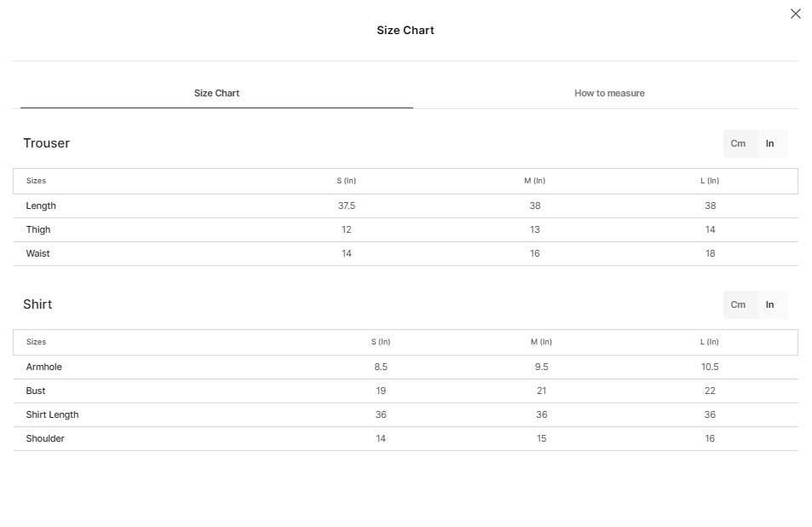Click the Shirt L (In) column header
The image size is (812, 527).
click(x=710, y=342)
